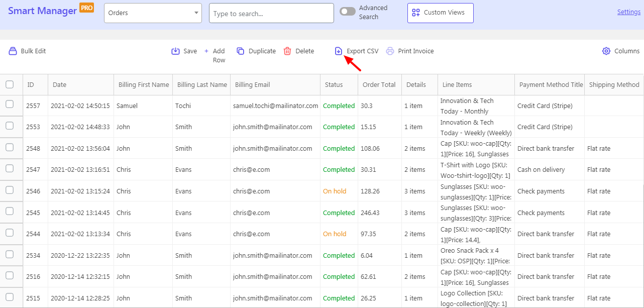Click the Shipping Method column header

(614, 85)
